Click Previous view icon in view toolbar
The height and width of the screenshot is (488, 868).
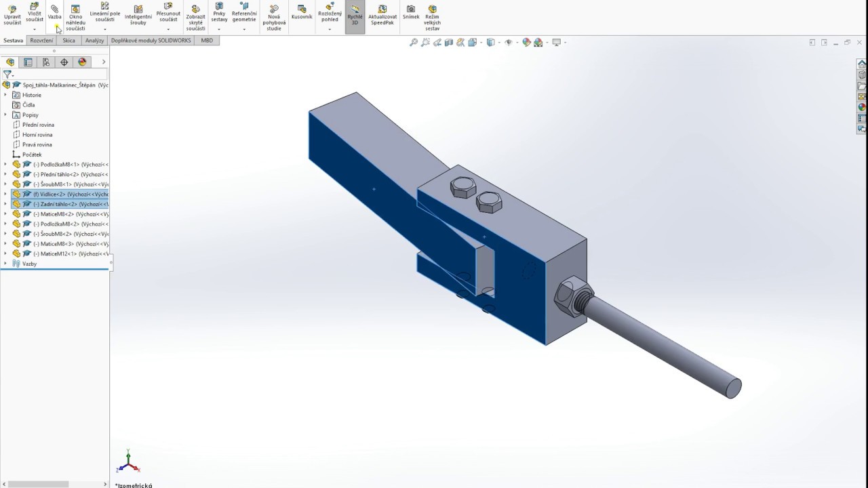(x=437, y=42)
